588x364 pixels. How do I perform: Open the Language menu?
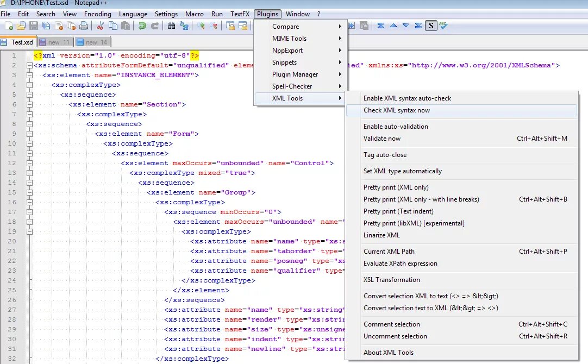pos(133,14)
